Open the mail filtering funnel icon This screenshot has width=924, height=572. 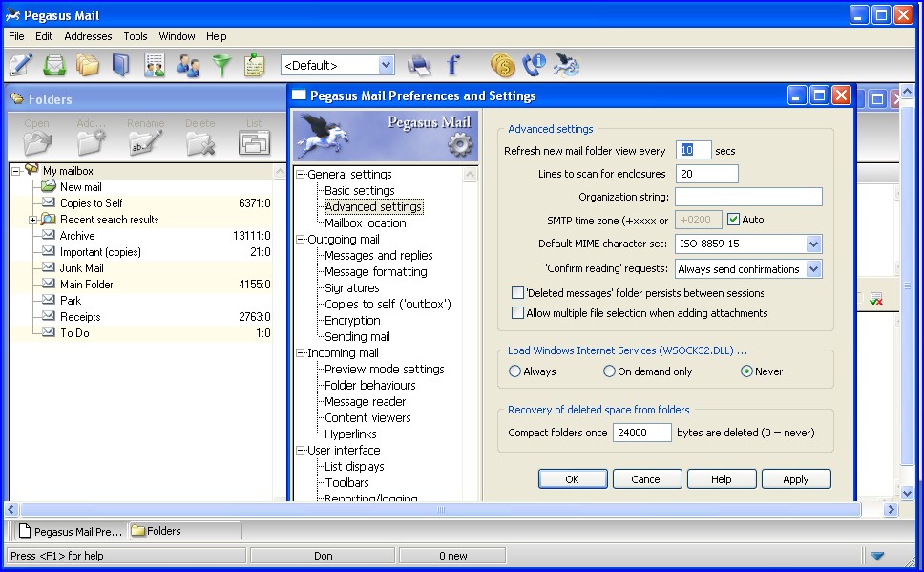(221, 65)
